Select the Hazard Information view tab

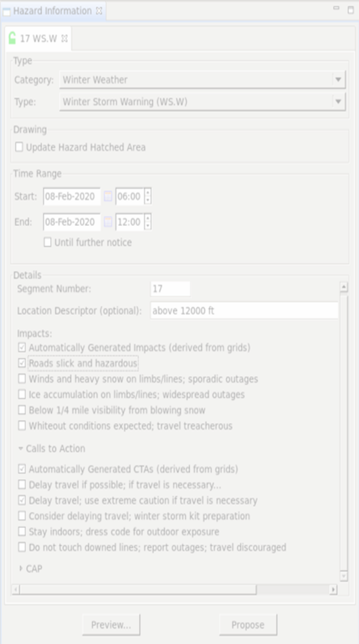click(x=52, y=11)
